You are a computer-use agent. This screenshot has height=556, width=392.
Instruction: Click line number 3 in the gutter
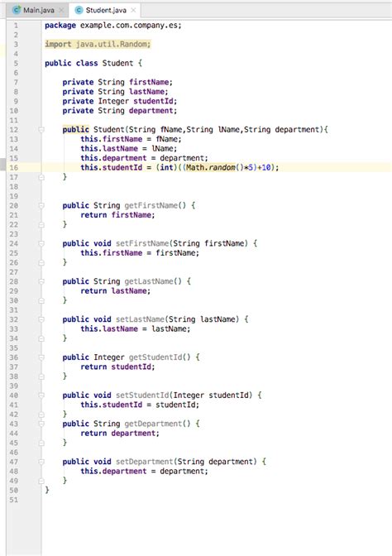pyautogui.click(x=16, y=45)
